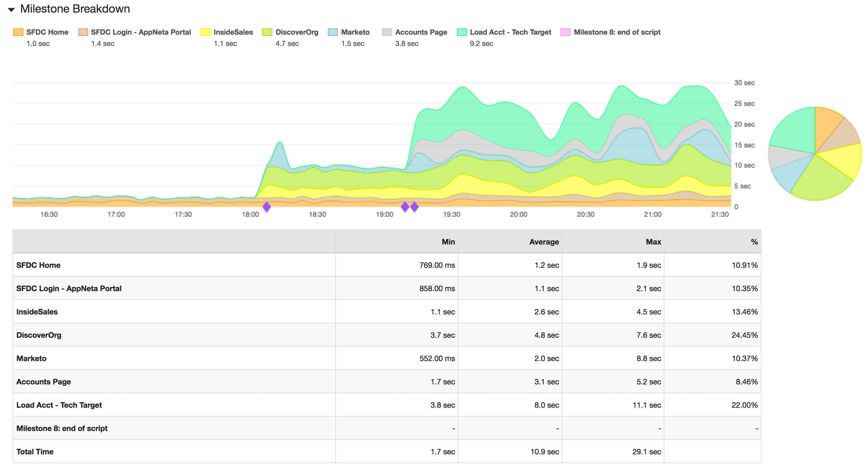The image size is (868, 472).
Task: Collapse the Milestone Breakdown section
Action: (x=11, y=9)
